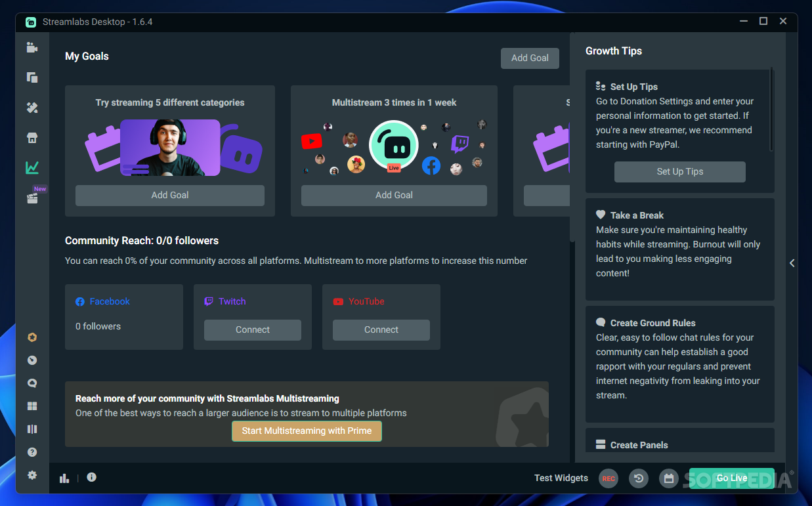
Task: Click the streamer thumbnail in categories goal
Action: pos(170,147)
